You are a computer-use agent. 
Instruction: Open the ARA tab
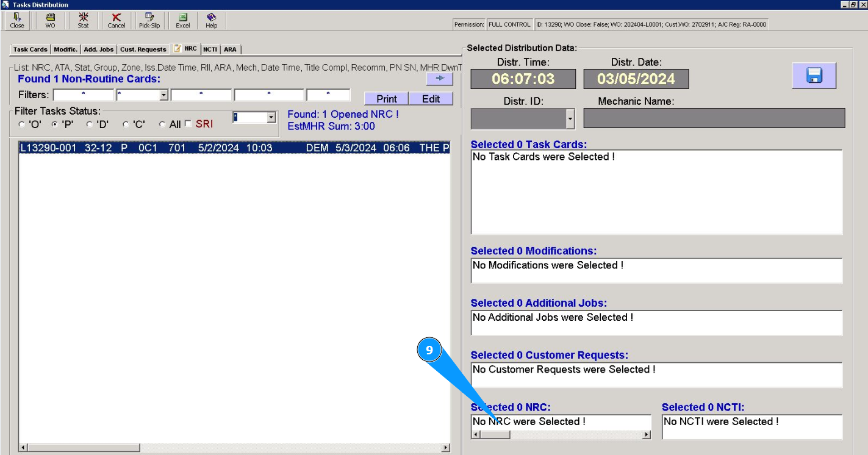(x=230, y=49)
